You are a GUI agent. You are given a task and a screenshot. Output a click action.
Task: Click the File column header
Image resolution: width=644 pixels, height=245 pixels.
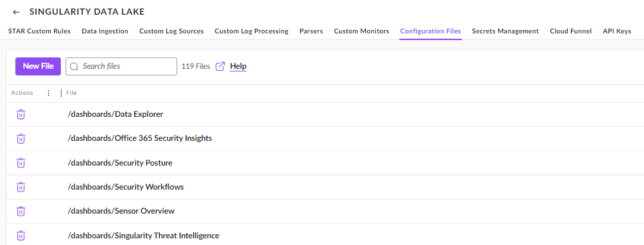72,93
